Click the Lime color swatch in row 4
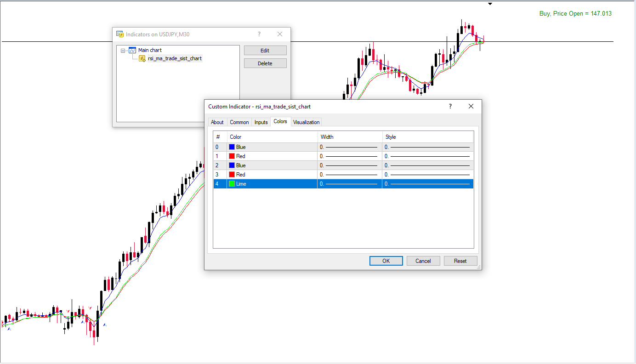The height and width of the screenshot is (364, 636). tap(232, 184)
